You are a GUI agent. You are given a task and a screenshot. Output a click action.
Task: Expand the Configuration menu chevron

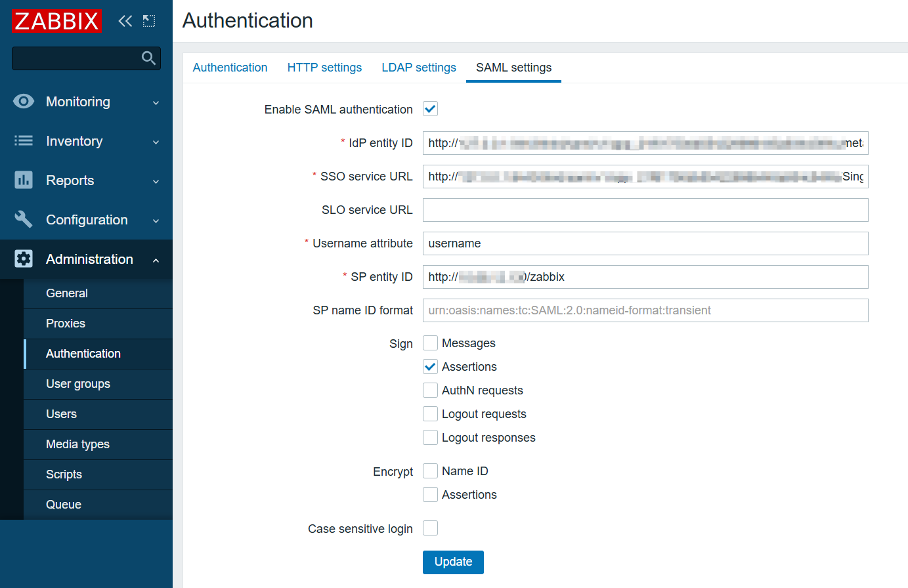156,221
